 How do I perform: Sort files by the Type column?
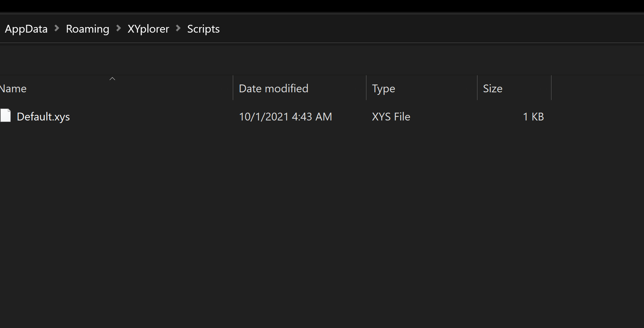point(383,88)
